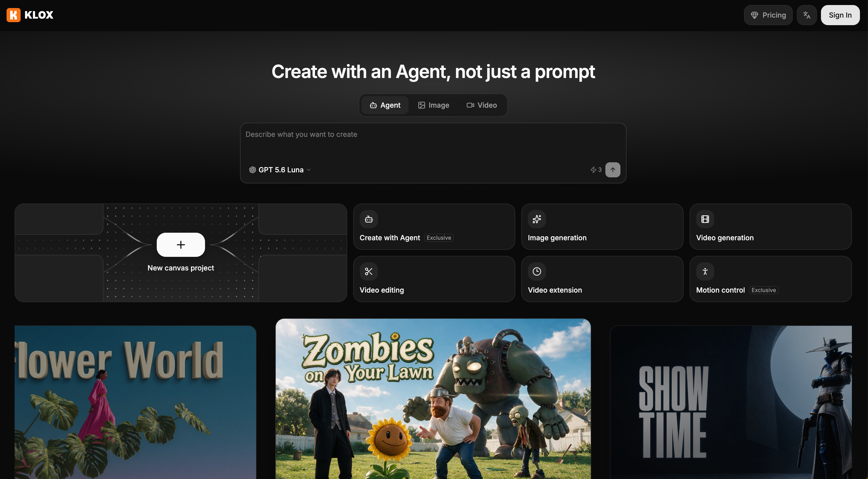Screen dimensions: 868x479
Task: Open the Create with Agent card
Action: pos(434,227)
